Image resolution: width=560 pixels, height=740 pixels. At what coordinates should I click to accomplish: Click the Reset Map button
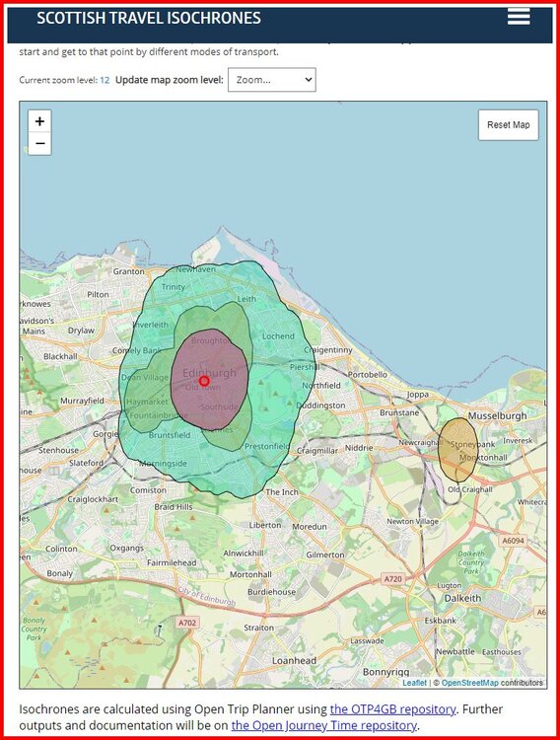coord(508,125)
